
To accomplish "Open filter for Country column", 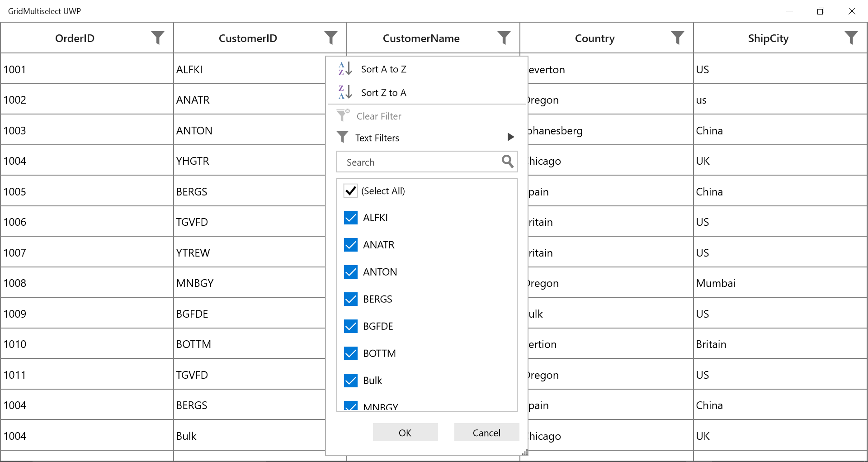I will click(x=677, y=38).
